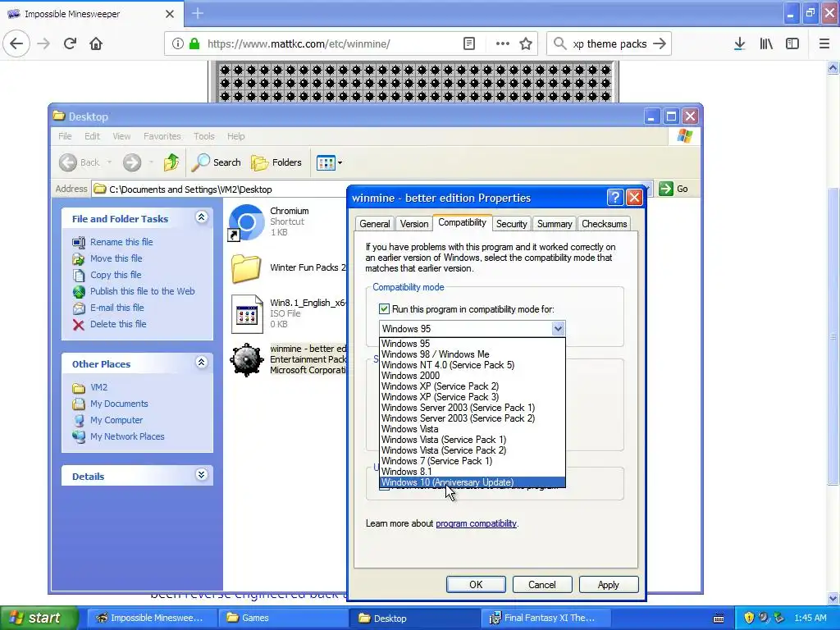Open Search in Desktop Explorer toolbar

point(217,162)
